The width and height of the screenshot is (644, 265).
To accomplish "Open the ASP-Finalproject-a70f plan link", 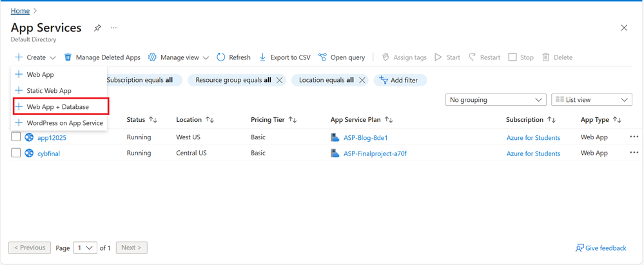I will point(375,153).
